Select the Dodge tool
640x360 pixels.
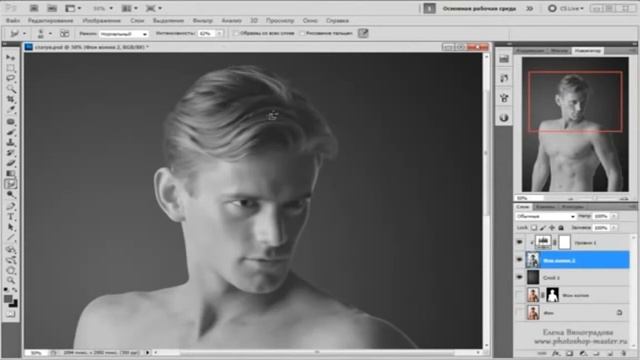pyautogui.click(x=11, y=195)
